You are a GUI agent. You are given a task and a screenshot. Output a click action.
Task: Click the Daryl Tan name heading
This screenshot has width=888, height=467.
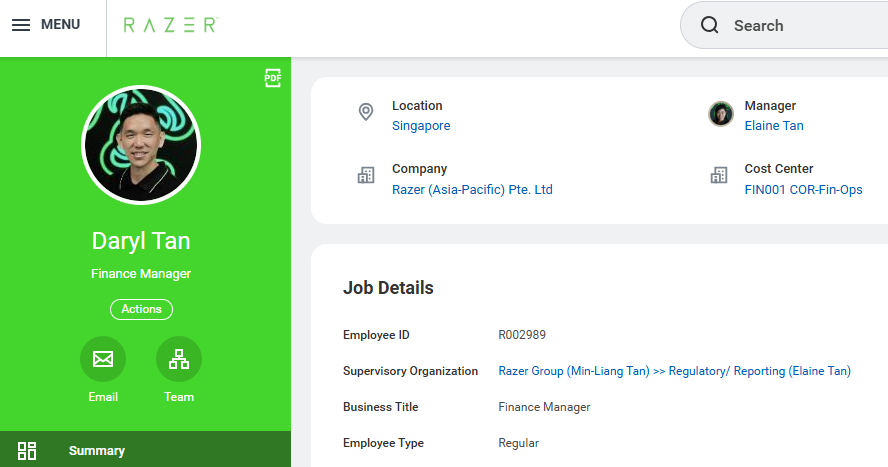point(141,241)
